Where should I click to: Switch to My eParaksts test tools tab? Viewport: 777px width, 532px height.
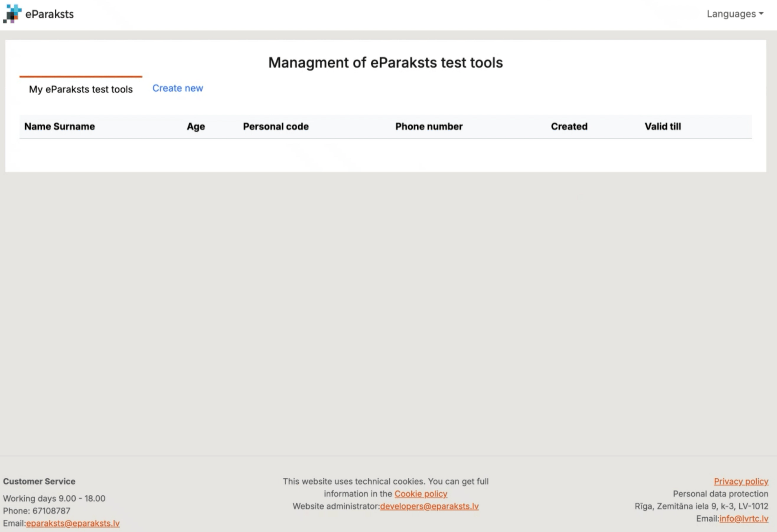click(81, 89)
